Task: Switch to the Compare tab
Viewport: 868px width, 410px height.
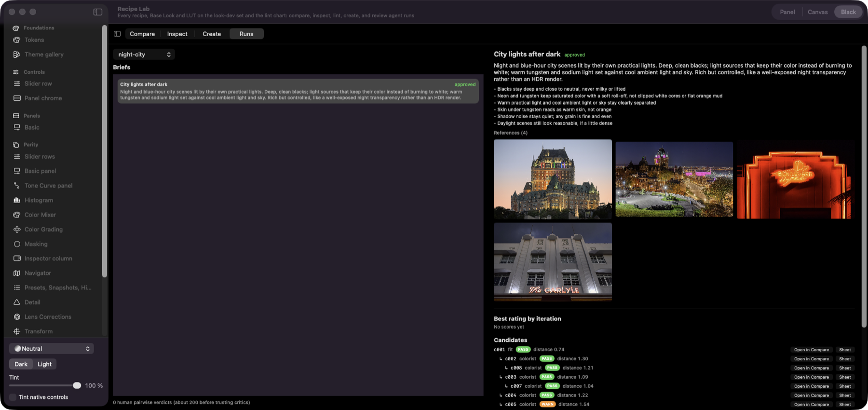Action: pyautogui.click(x=142, y=34)
